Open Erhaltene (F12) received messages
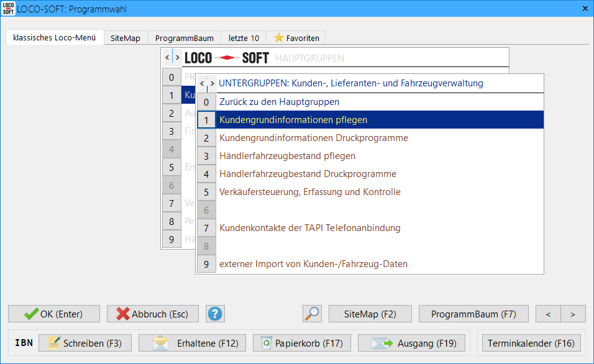The height and width of the screenshot is (364, 594). 192,343
